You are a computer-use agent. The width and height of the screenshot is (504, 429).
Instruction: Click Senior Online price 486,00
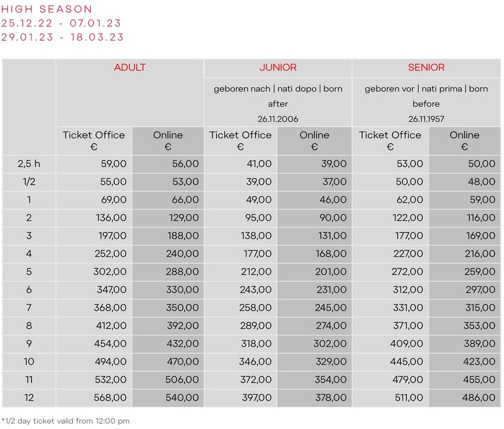tap(478, 398)
